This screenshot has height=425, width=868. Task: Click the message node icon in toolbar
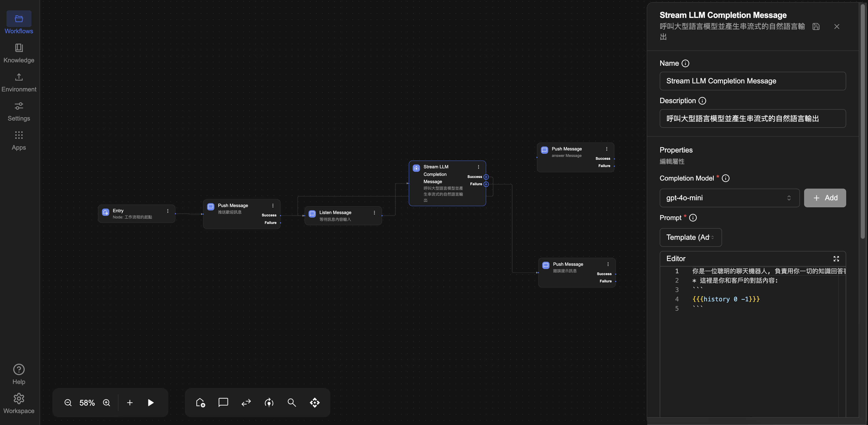coord(223,402)
